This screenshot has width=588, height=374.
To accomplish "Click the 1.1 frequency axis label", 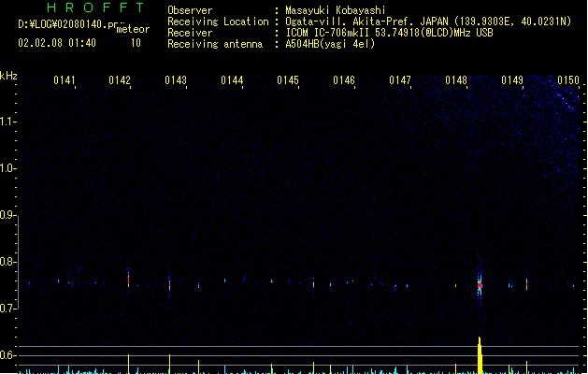I will (x=7, y=122).
